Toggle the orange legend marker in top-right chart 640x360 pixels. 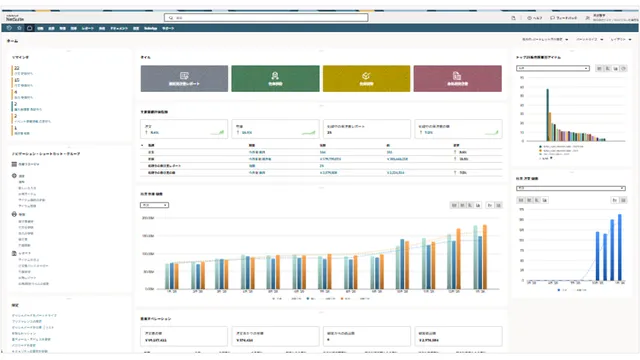540,150
